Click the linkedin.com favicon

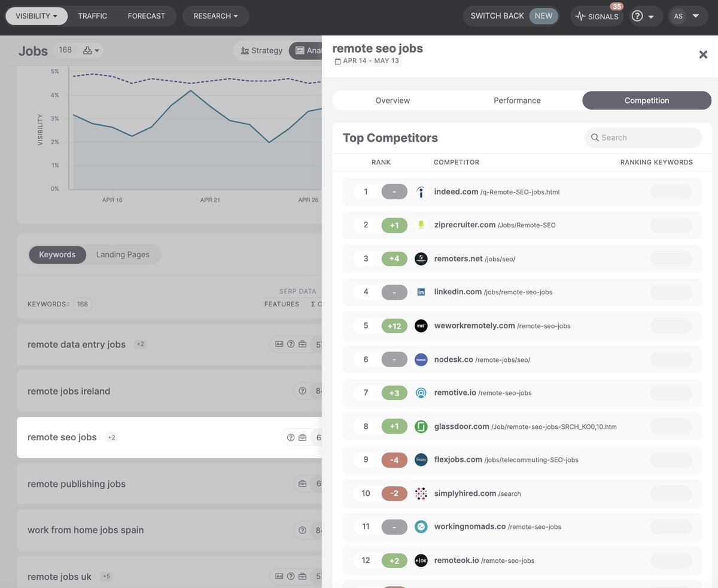tap(421, 292)
